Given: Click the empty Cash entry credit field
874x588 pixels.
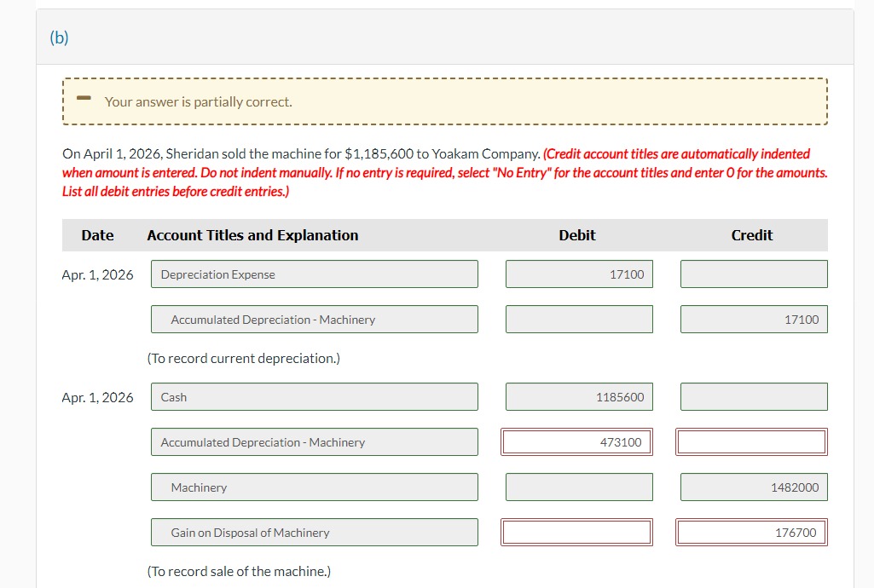Looking at the screenshot, I should tap(753, 396).
